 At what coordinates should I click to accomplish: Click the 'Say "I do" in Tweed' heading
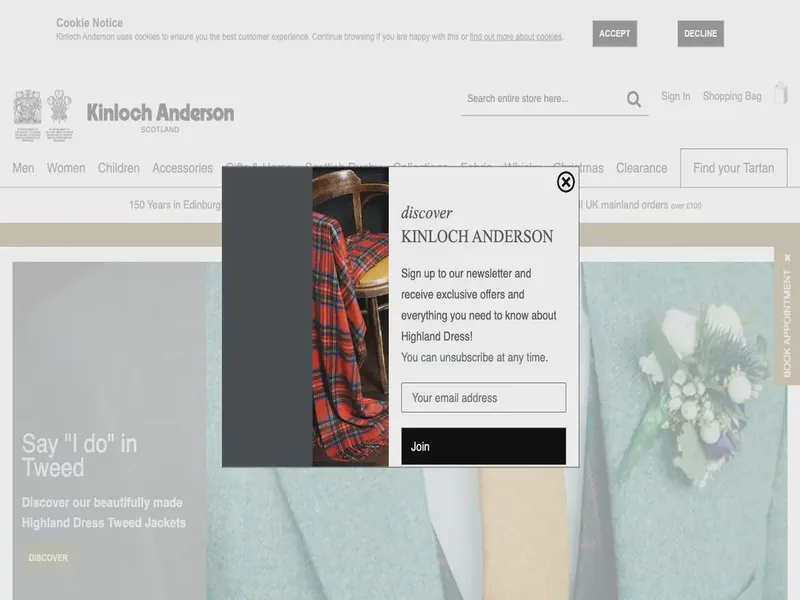coord(79,455)
